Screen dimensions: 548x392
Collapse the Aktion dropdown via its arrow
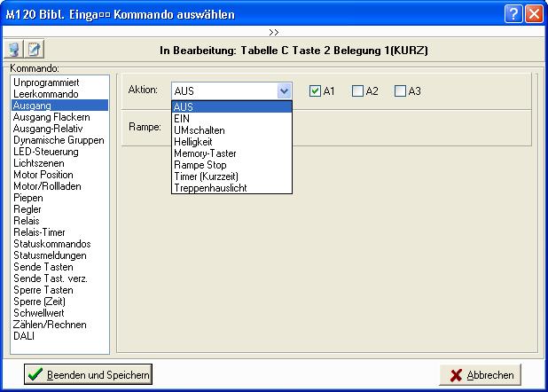pyautogui.click(x=284, y=90)
